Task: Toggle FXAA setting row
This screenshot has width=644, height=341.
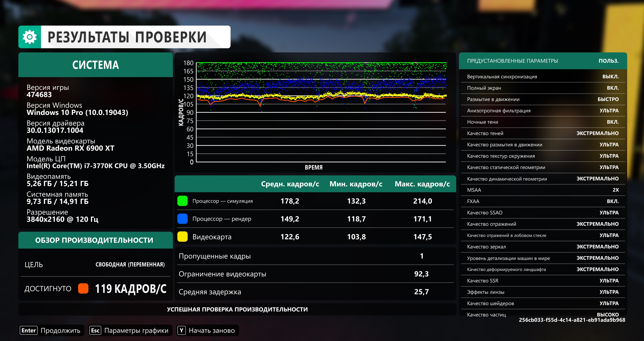Action: click(x=543, y=201)
